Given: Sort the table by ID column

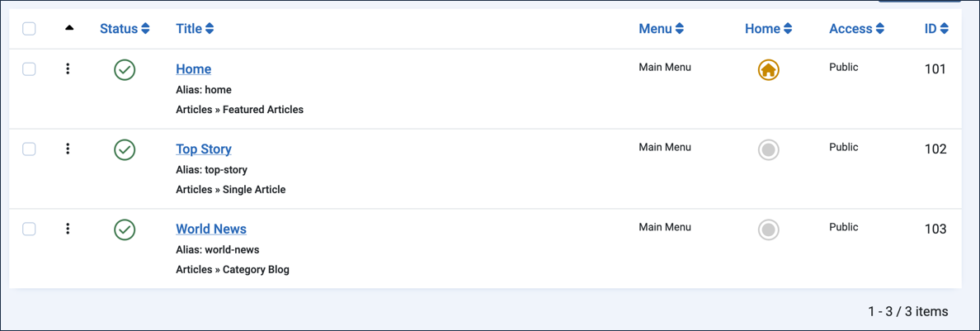Looking at the screenshot, I should 937,29.
